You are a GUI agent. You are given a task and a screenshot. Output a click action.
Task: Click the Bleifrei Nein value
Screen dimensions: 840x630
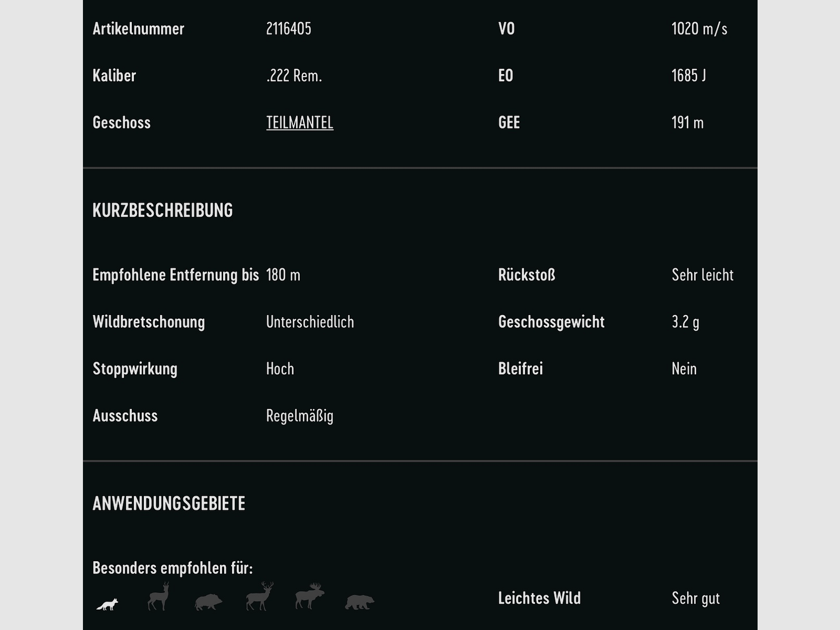pos(684,369)
